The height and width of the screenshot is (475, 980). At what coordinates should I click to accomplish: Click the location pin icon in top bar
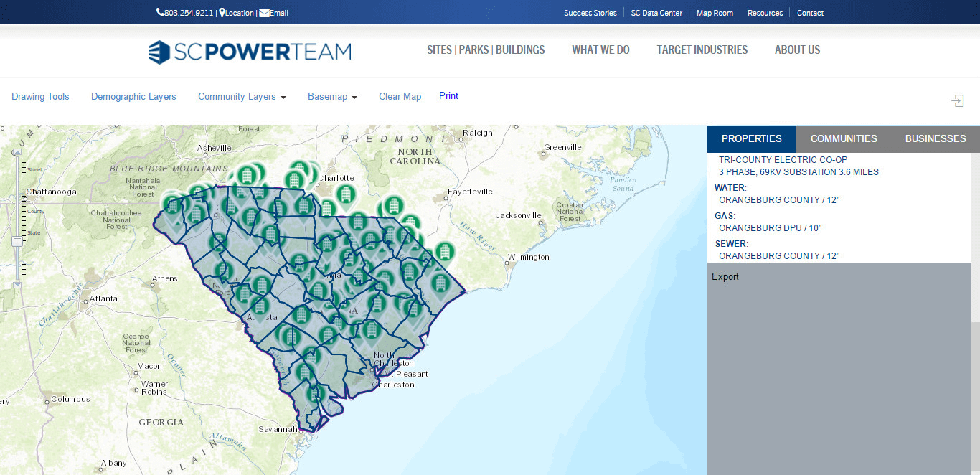pyautogui.click(x=222, y=12)
